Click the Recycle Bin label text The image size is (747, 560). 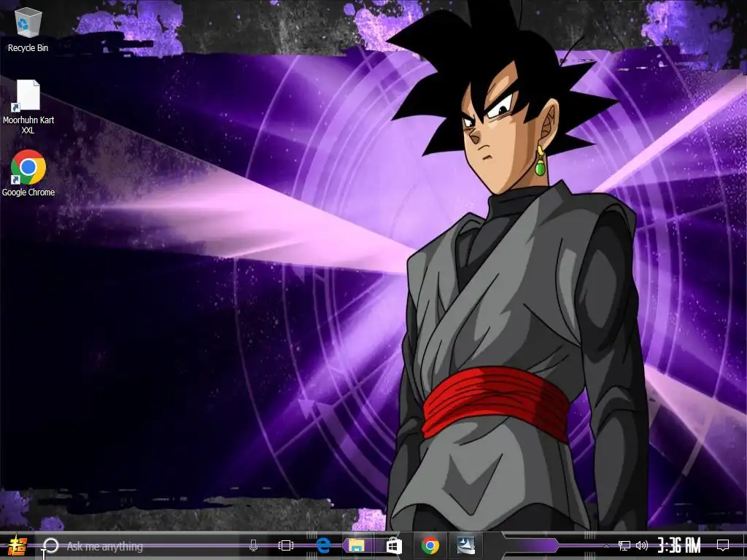(28, 48)
